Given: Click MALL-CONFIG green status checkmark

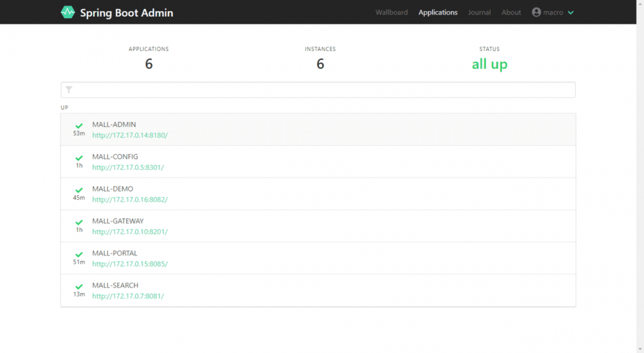Looking at the screenshot, I should [79, 158].
